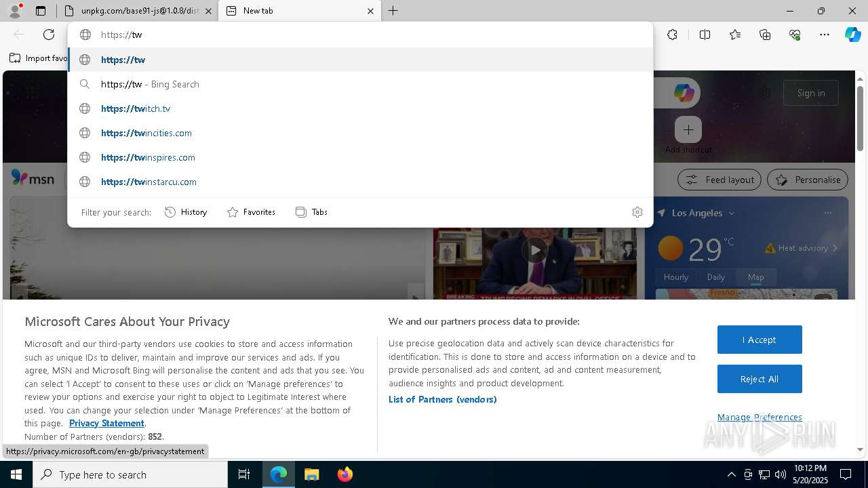Choose the twincities.com suggestion
This screenshot has height=488, width=868.
tap(360, 133)
